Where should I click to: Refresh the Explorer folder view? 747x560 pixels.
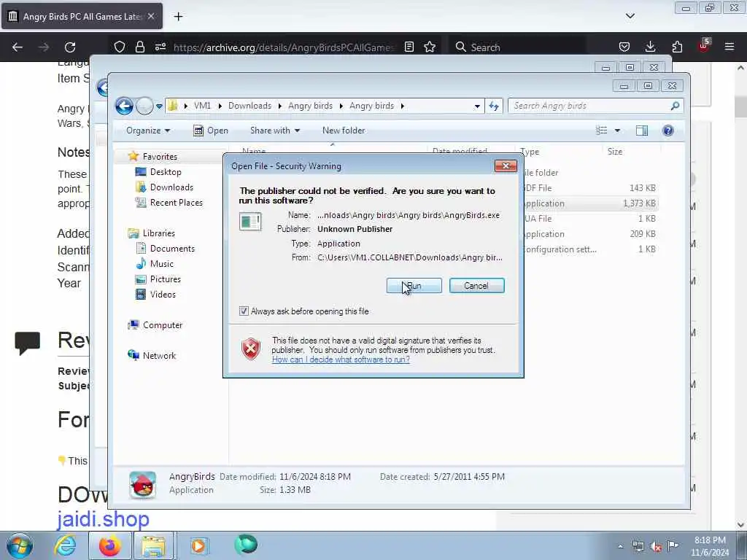point(494,106)
